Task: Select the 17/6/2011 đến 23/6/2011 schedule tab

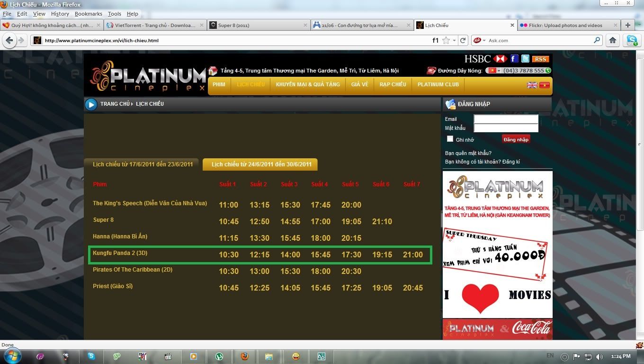Action: tap(142, 164)
